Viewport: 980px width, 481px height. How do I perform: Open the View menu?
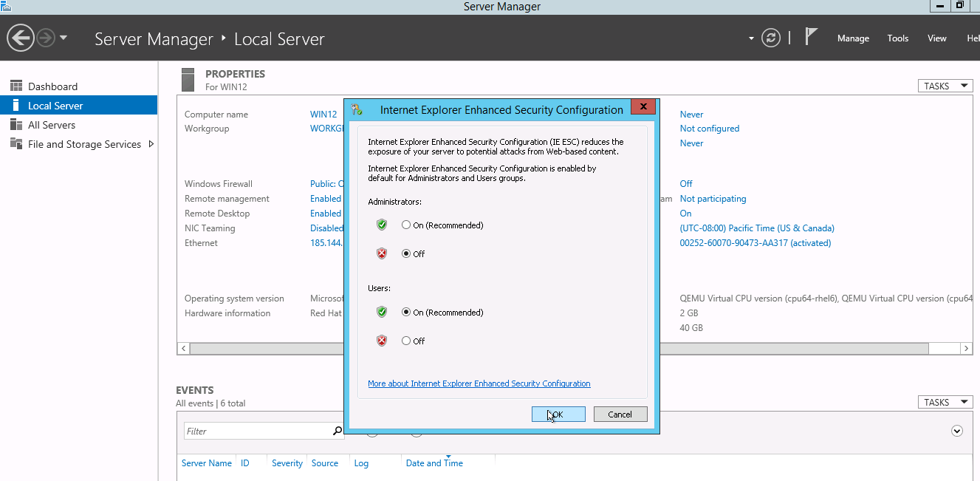[x=937, y=38]
